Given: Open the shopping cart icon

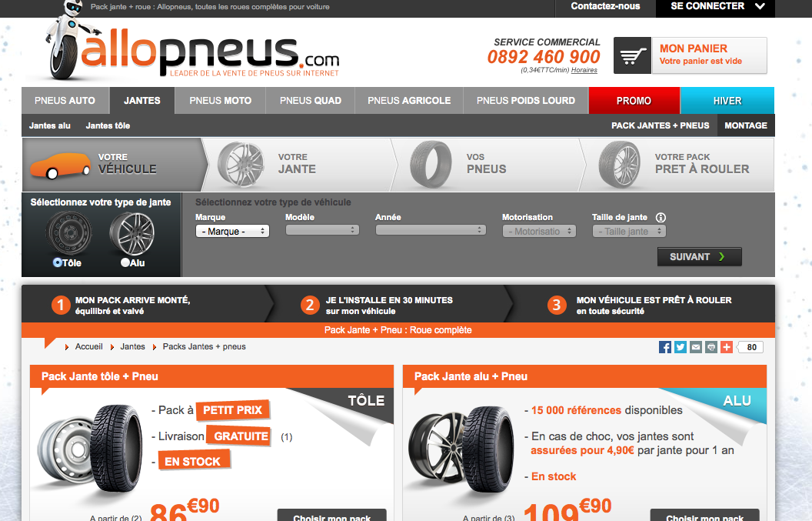Looking at the screenshot, I should tap(632, 55).
